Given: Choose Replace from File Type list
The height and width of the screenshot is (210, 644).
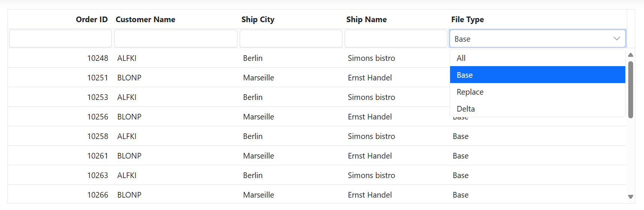Looking at the screenshot, I should pos(537,92).
